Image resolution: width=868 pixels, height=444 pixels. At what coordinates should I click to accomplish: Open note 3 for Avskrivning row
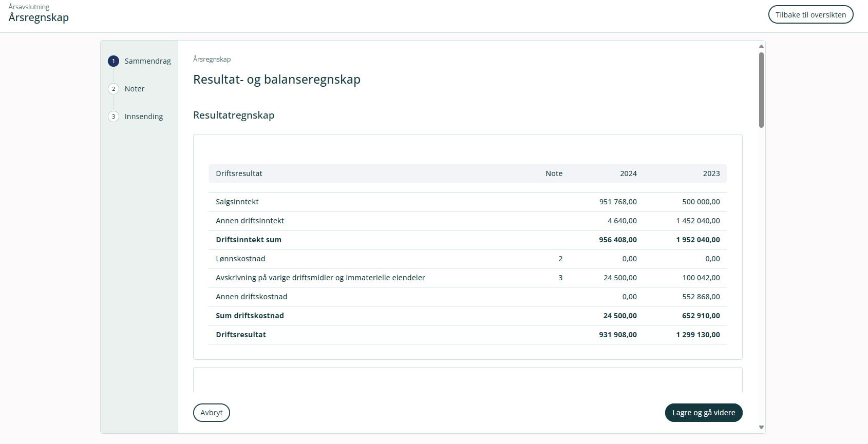560,278
